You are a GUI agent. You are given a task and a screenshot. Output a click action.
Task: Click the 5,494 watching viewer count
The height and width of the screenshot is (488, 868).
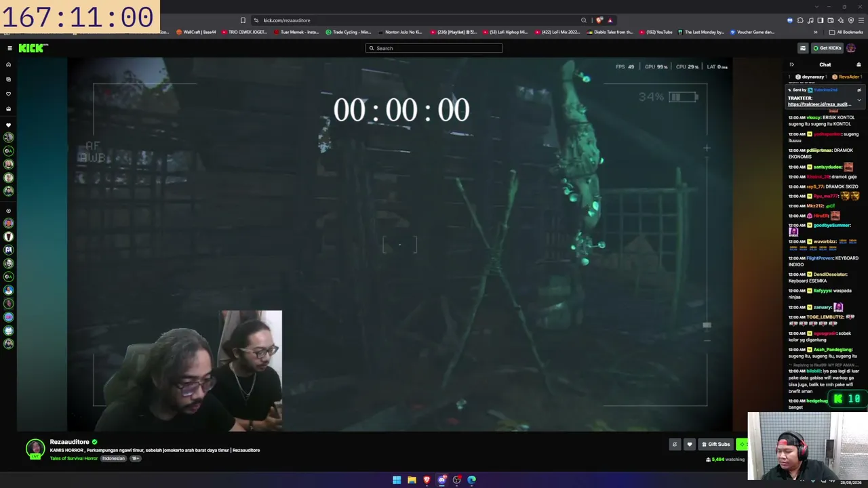click(x=725, y=460)
